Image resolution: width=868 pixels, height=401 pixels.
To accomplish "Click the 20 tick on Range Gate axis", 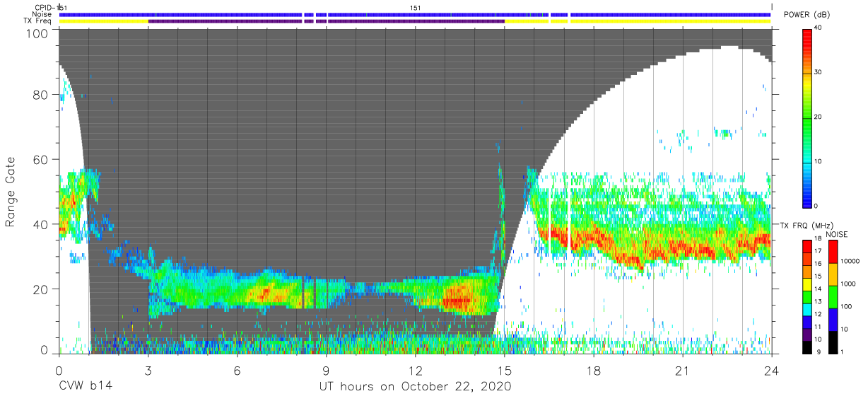I will (x=42, y=289).
